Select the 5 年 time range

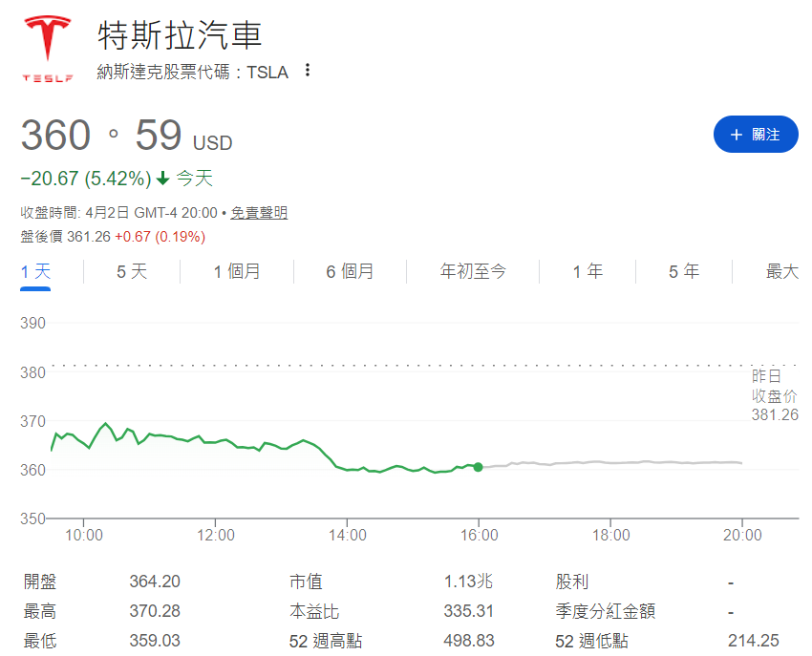pyautogui.click(x=684, y=271)
